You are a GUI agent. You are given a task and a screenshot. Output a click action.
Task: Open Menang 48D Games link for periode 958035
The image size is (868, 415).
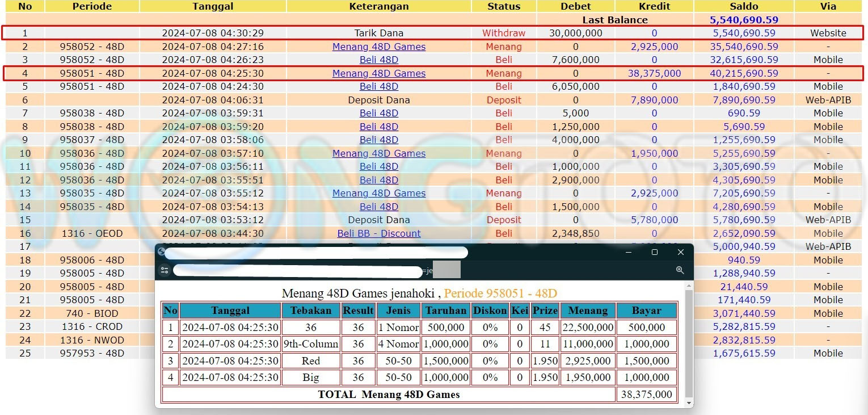pyautogui.click(x=379, y=193)
